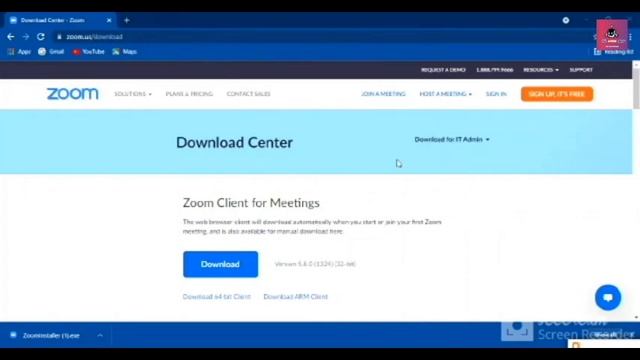Click the browser back arrow
This screenshot has width=640, height=360.
(11, 37)
